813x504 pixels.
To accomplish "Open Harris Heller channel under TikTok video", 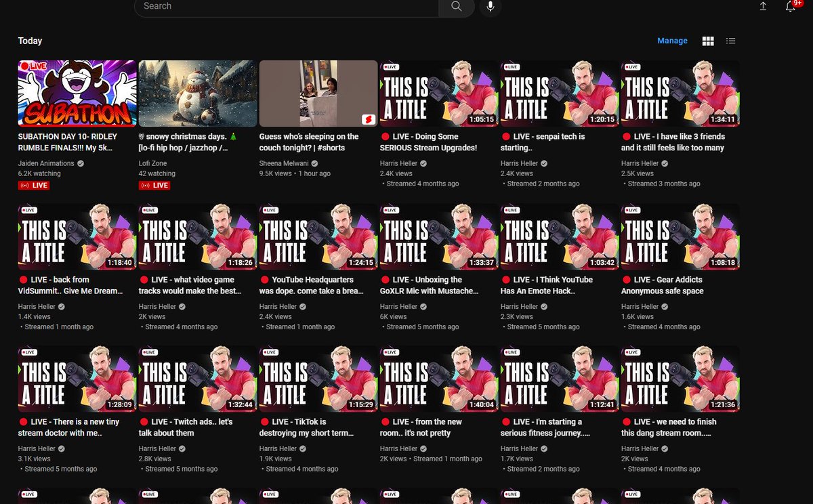I will (278, 449).
